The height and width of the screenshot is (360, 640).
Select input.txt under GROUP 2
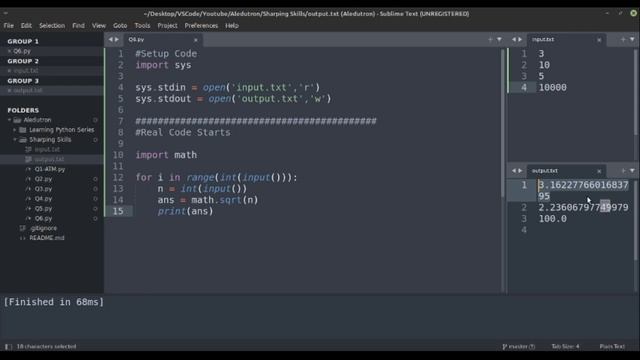click(x=26, y=71)
